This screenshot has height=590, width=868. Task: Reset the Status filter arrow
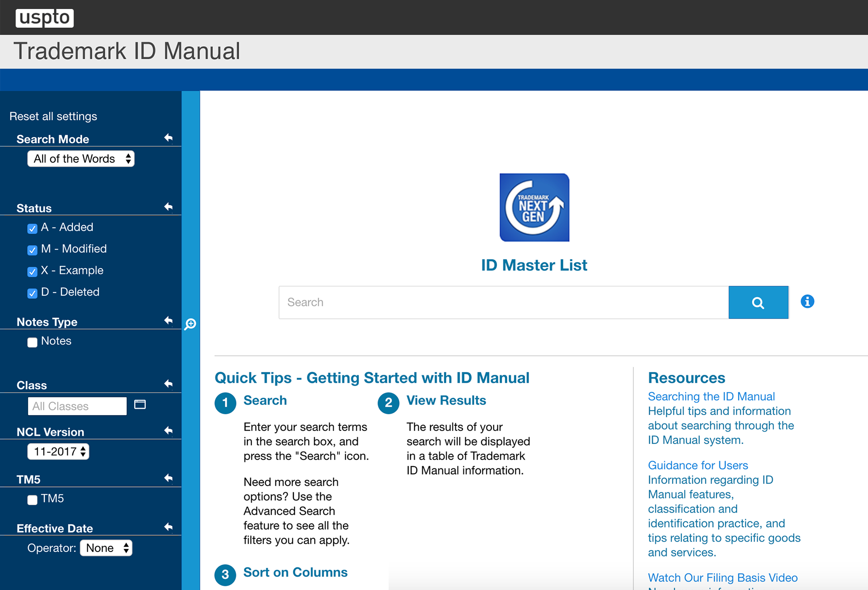coord(168,207)
